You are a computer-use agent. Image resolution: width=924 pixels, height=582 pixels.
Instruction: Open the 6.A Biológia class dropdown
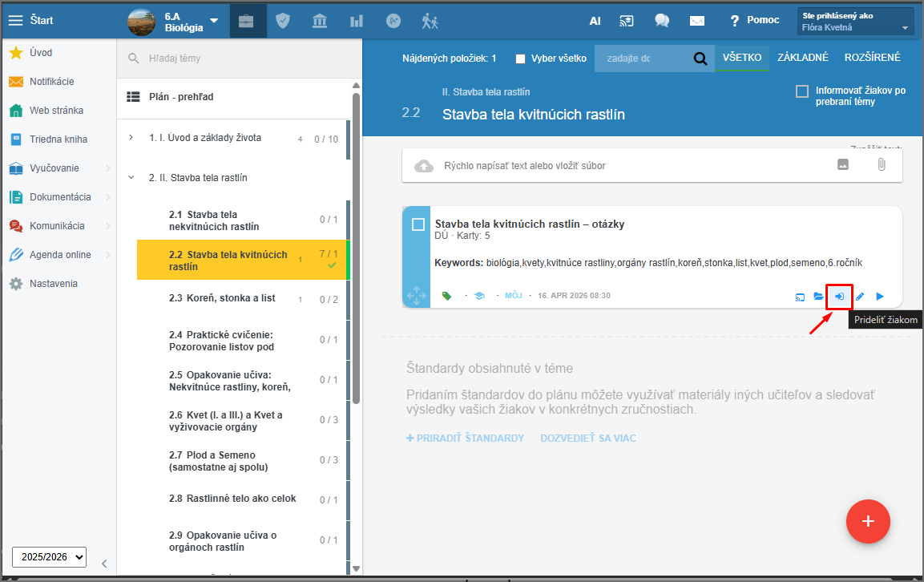tap(213, 21)
